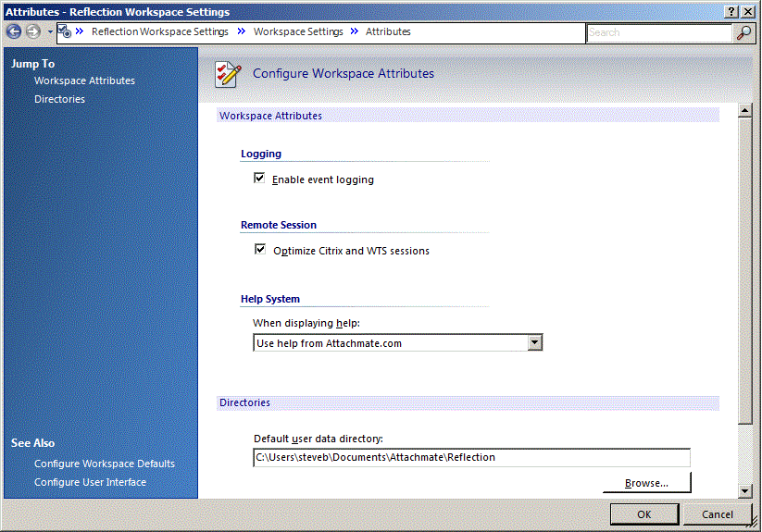Close the Attributes settings dialog

pos(748,11)
